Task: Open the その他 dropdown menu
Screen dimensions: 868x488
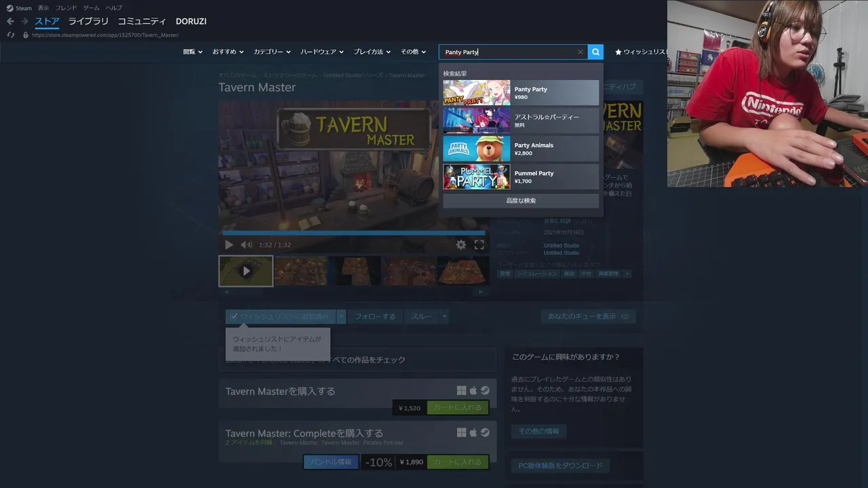Action: pyautogui.click(x=413, y=52)
